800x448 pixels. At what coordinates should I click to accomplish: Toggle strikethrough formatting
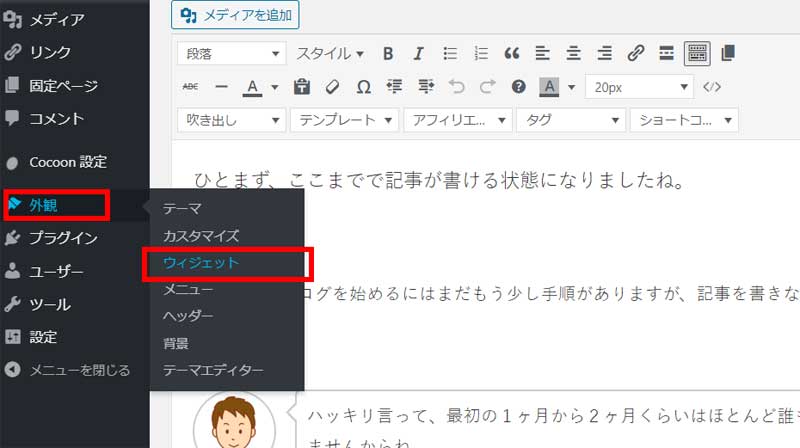(191, 87)
